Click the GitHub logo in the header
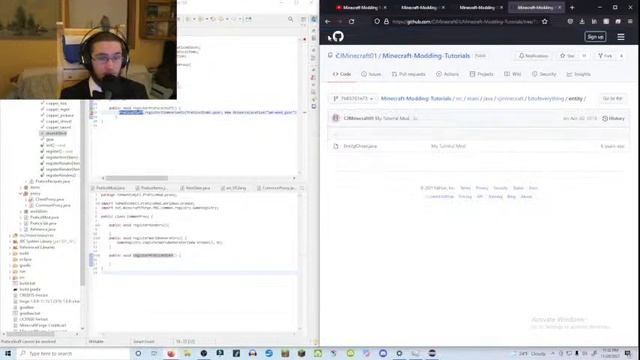 (x=338, y=37)
